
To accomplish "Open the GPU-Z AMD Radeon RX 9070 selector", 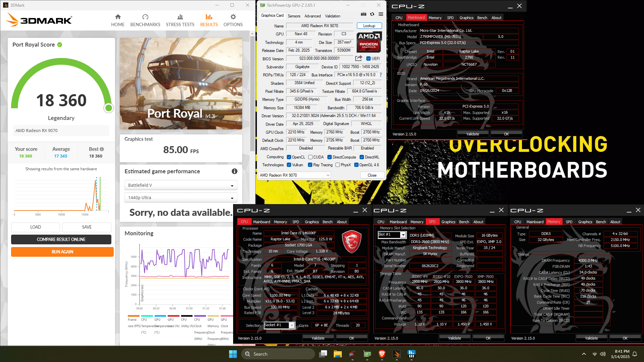I will point(294,175).
